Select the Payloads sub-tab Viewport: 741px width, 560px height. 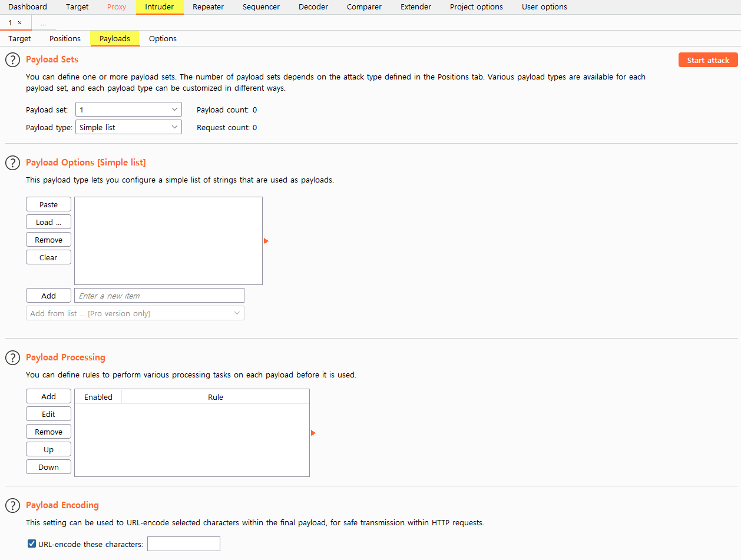[x=115, y=38]
